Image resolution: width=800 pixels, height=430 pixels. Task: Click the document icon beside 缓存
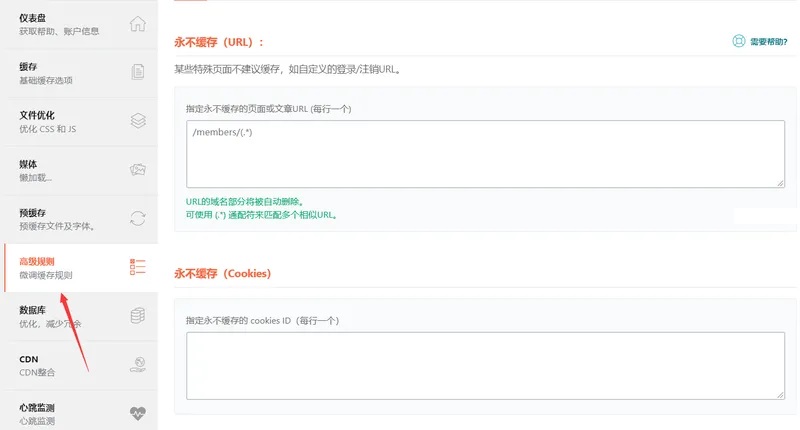tap(138, 72)
